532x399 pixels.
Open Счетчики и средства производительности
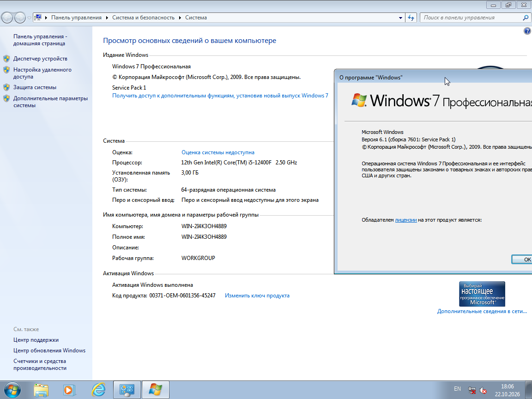(x=40, y=364)
